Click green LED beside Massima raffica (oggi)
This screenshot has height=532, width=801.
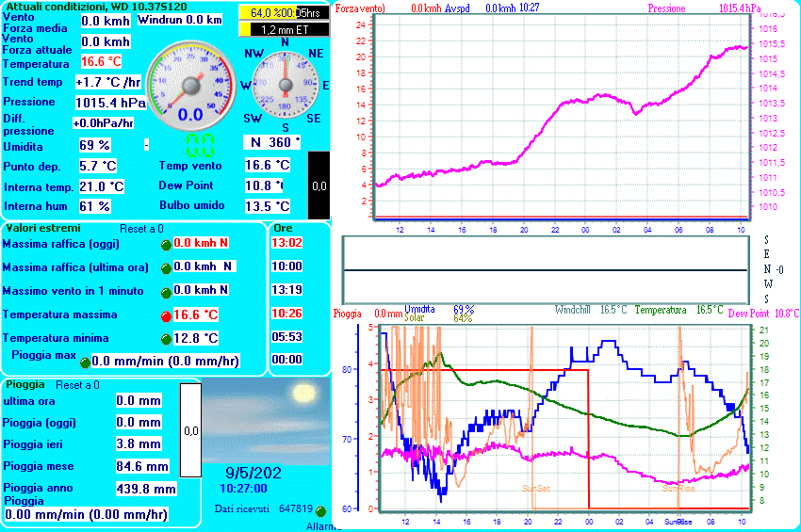[x=166, y=245]
